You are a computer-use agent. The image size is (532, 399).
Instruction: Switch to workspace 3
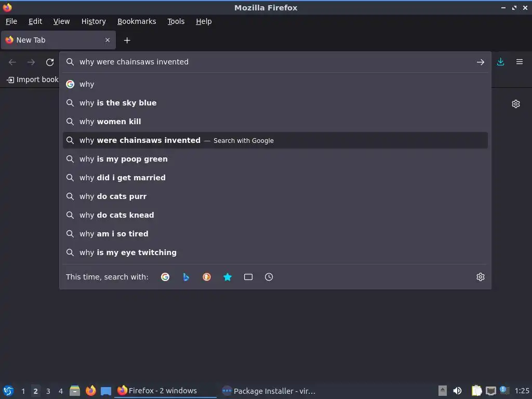tap(48, 391)
